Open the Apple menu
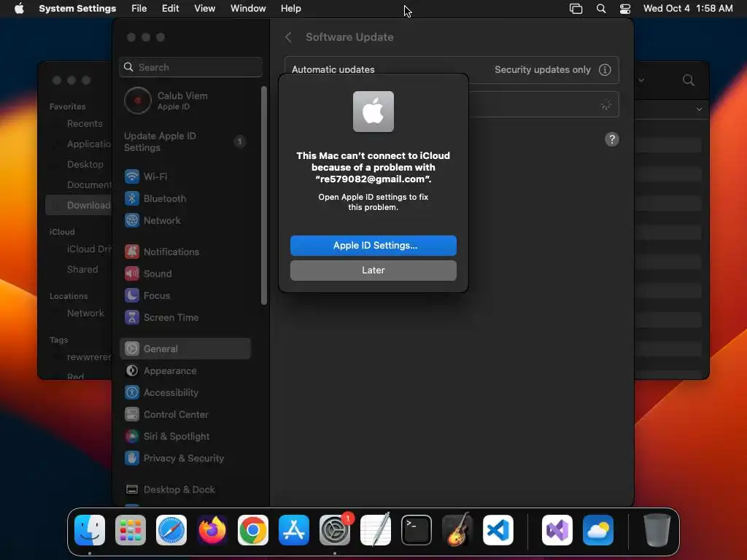 point(19,9)
